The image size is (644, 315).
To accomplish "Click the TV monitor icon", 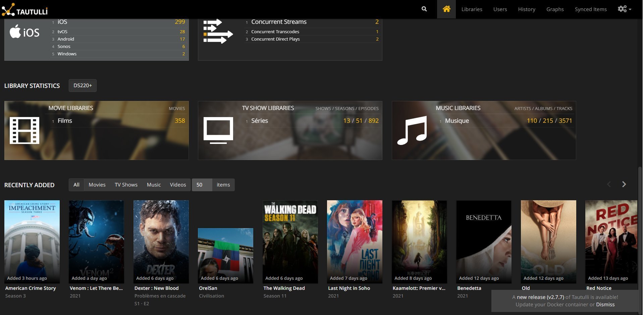I will point(218,130).
